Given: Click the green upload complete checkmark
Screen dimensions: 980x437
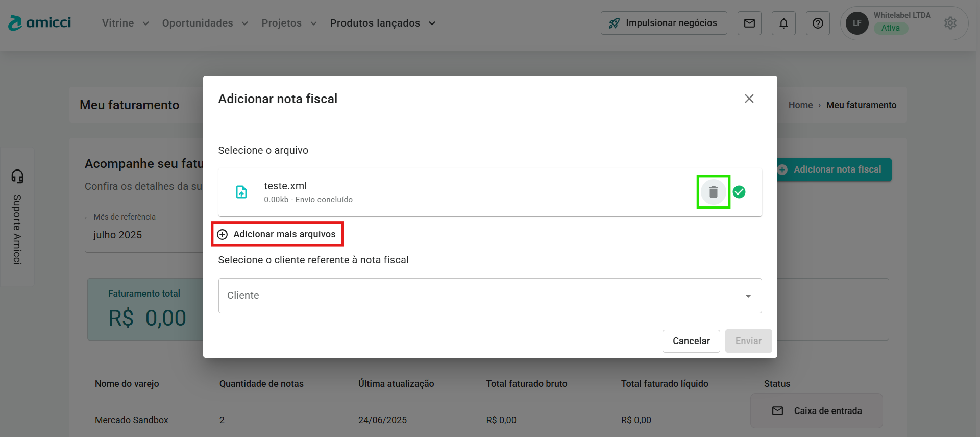Looking at the screenshot, I should pyautogui.click(x=739, y=192).
